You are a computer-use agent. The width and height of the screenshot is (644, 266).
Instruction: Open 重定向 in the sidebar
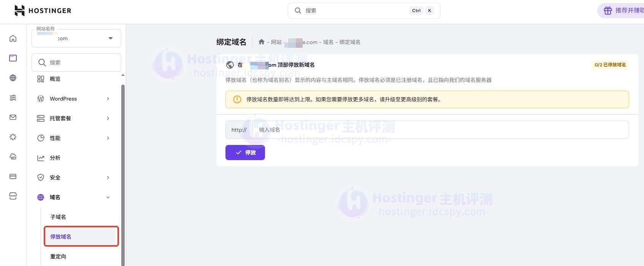(58, 257)
